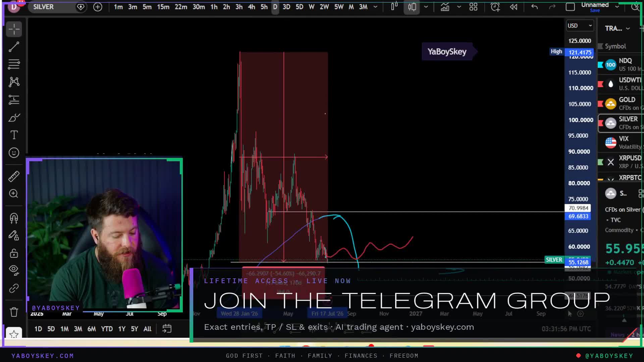
Task: Switch to the 1h timeframe
Action: pyautogui.click(x=214, y=7)
